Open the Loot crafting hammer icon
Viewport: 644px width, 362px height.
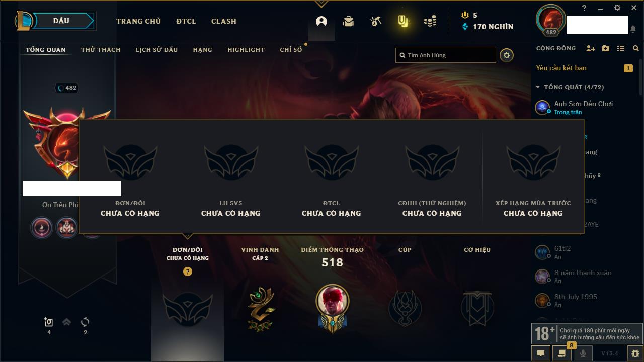point(376,21)
